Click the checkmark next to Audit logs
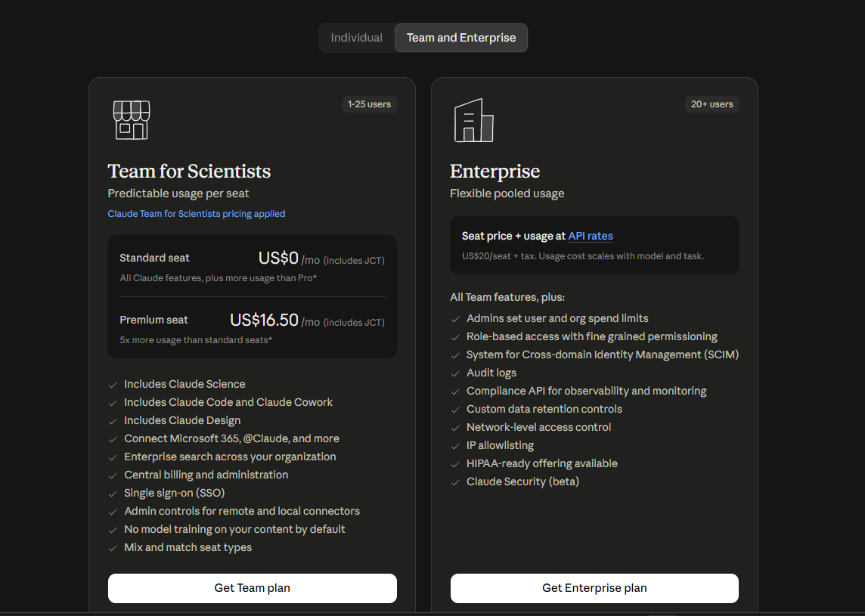Screen dimensions: 865x616 (x=456, y=374)
